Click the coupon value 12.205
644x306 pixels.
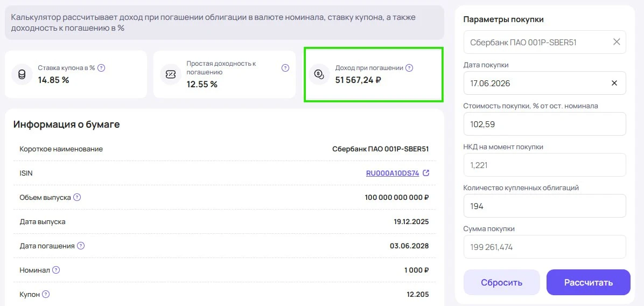(x=418, y=295)
